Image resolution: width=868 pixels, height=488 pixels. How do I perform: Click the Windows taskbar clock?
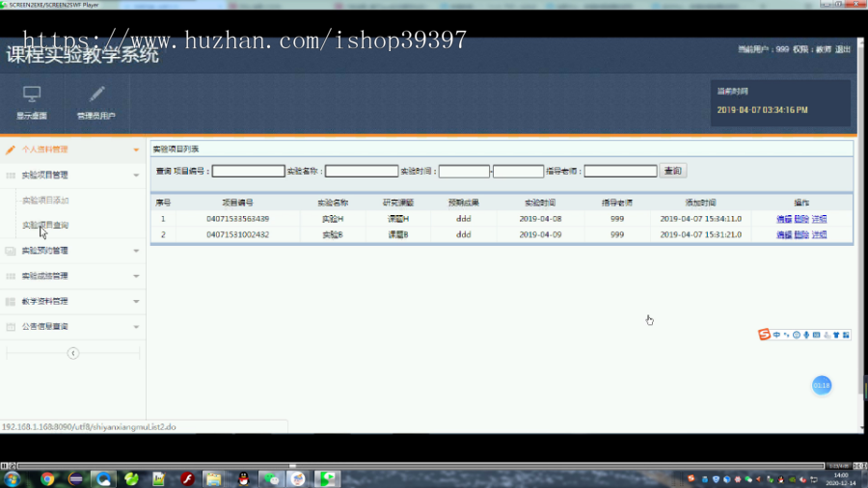click(841, 479)
